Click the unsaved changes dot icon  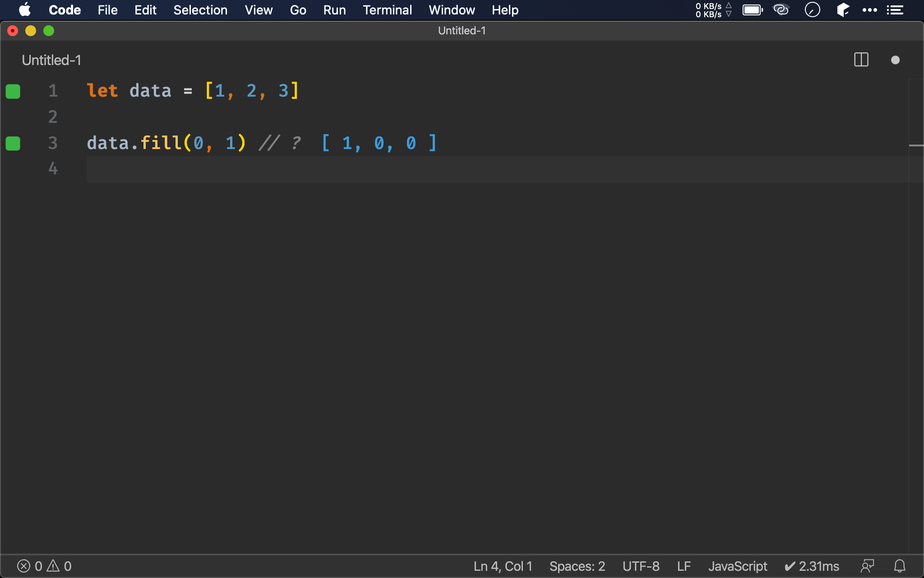click(895, 60)
